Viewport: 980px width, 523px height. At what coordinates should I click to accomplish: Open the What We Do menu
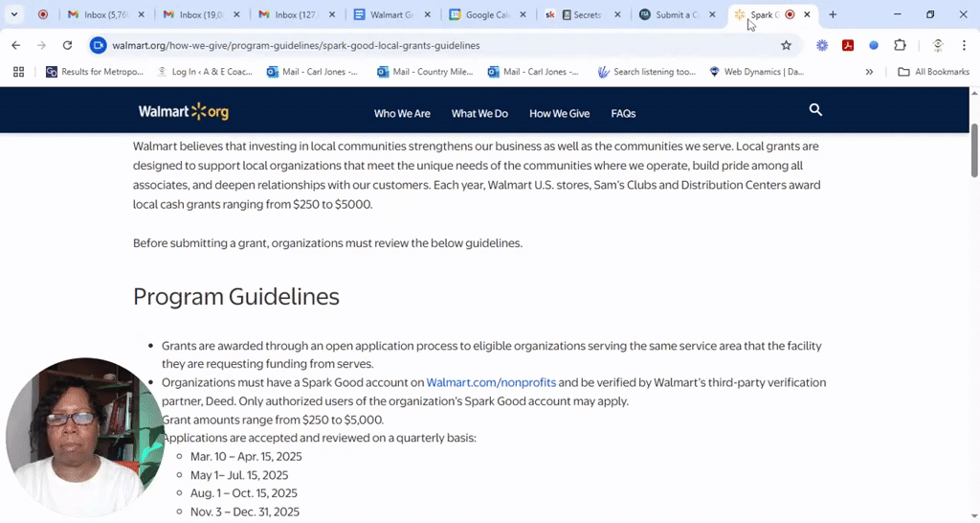(x=479, y=113)
